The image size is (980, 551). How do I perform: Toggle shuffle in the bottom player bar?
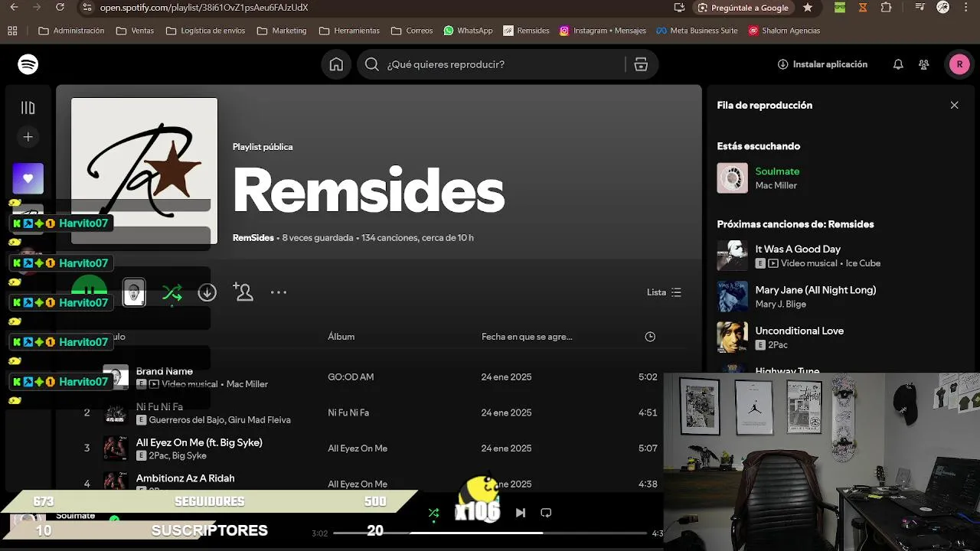(433, 513)
